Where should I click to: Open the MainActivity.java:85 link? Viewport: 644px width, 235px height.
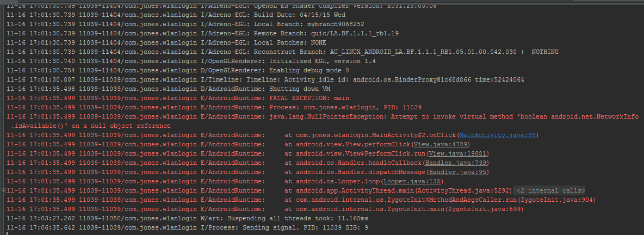click(497, 135)
